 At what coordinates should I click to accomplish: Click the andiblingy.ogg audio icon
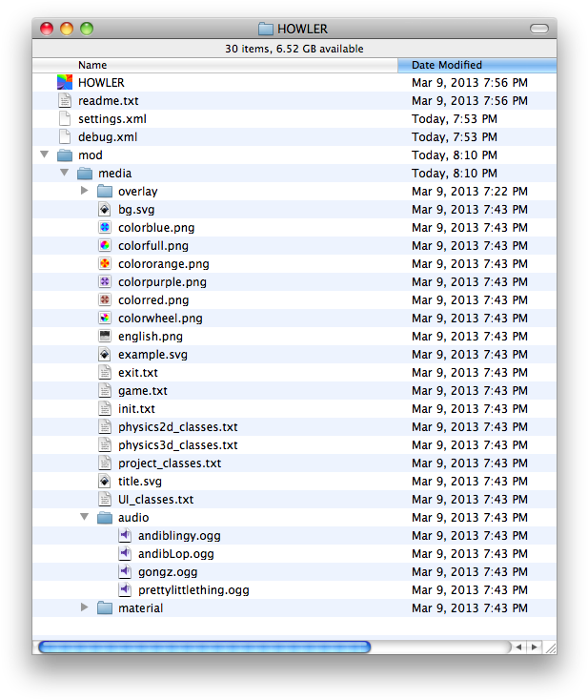(x=125, y=536)
